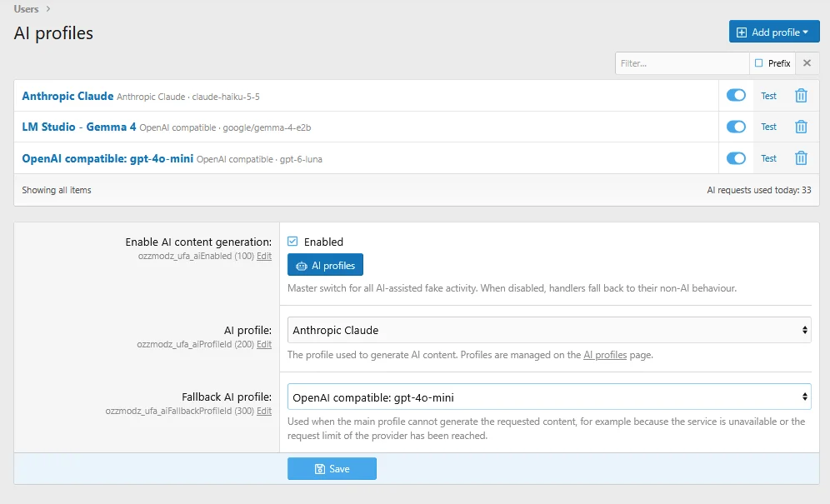Click the gpt-6-luna model text

(x=301, y=159)
